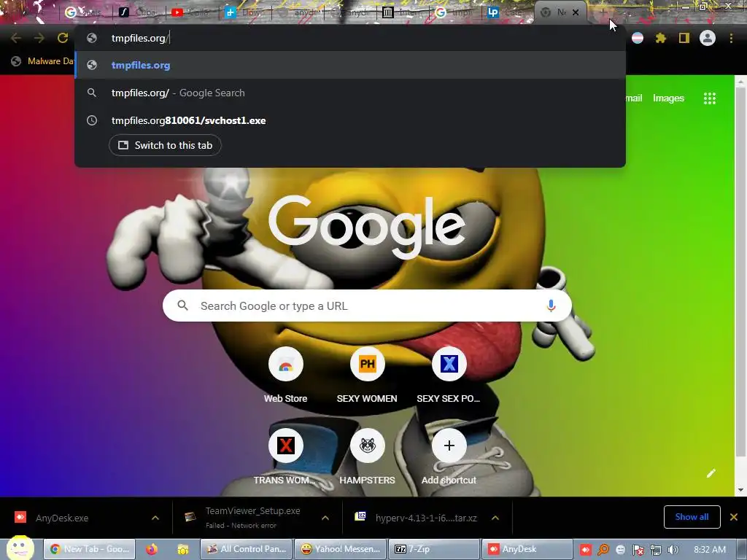Screen dimensions: 747x560
Task: Open Firefox from the taskbar
Action: 152,549
